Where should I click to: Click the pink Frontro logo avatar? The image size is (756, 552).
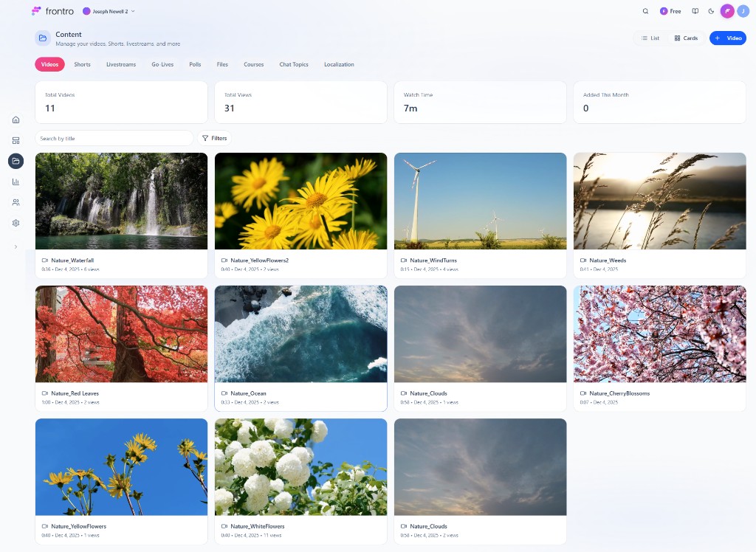coord(727,11)
